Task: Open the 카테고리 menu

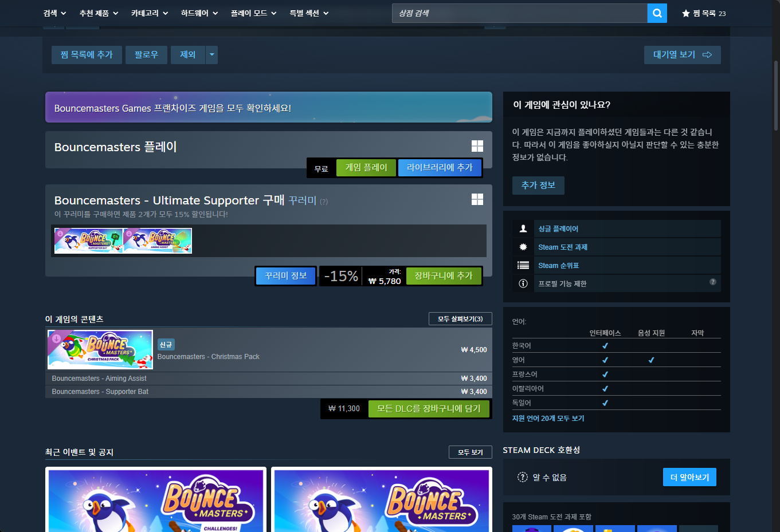Action: 150,13
